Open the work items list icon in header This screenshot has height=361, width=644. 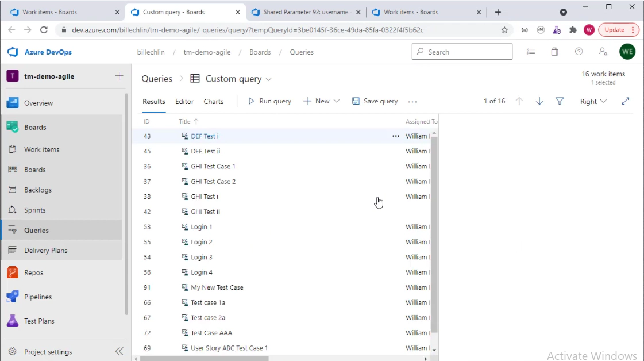point(531,52)
